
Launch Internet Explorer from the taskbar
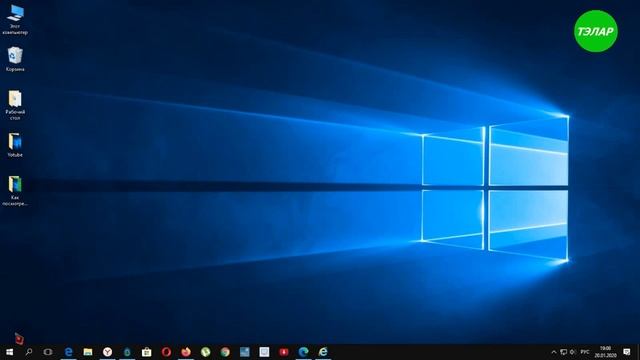pyautogui.click(x=323, y=352)
